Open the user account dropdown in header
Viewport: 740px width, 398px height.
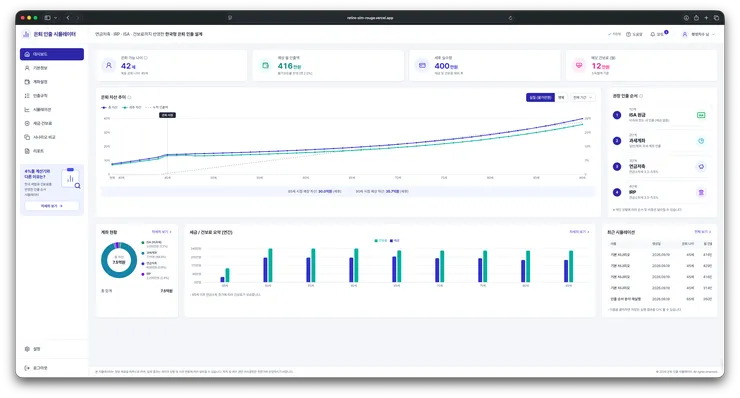pyautogui.click(x=698, y=34)
